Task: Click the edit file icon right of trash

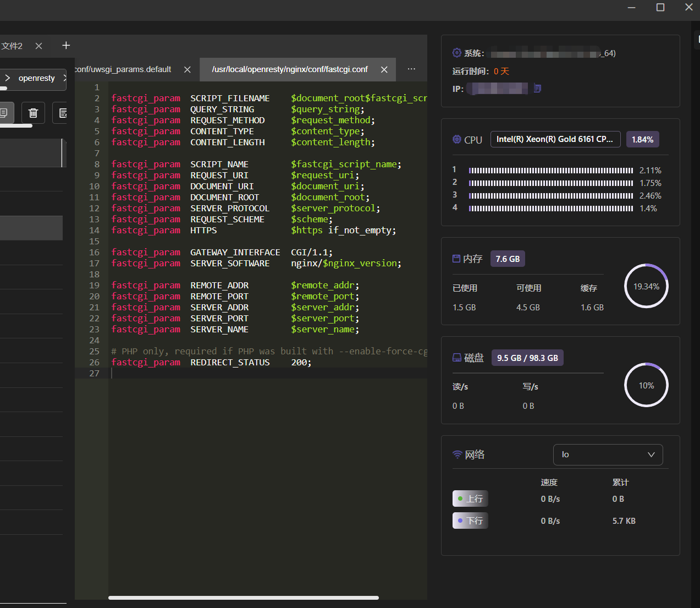Action: click(x=62, y=113)
